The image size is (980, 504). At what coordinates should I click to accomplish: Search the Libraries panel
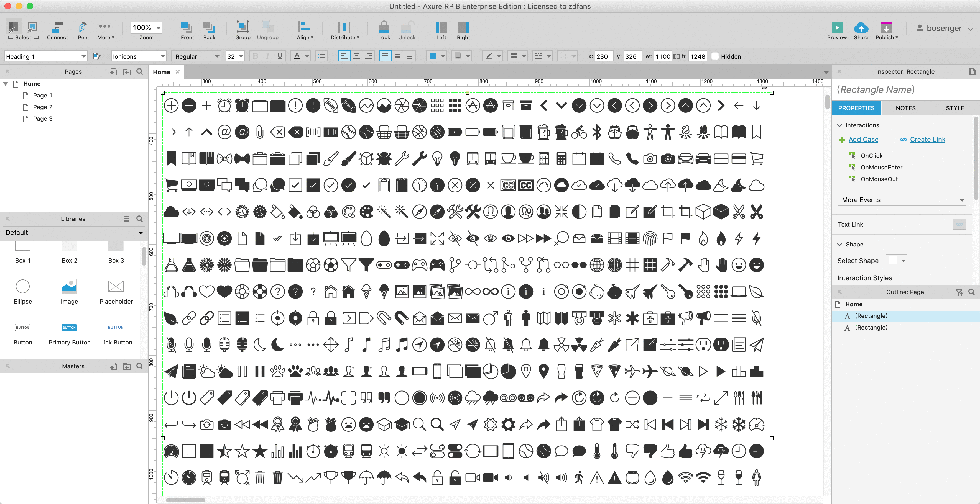(x=140, y=218)
